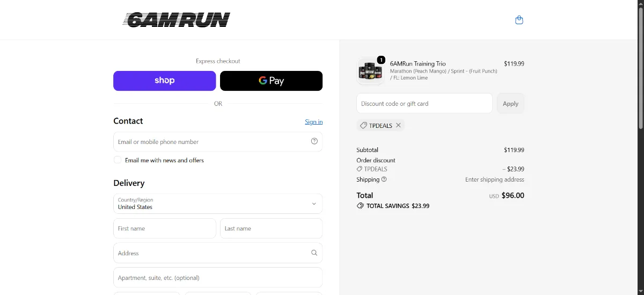Click the 6AMRun Training Trio product name
This screenshot has width=644, height=295.
pyautogui.click(x=418, y=63)
